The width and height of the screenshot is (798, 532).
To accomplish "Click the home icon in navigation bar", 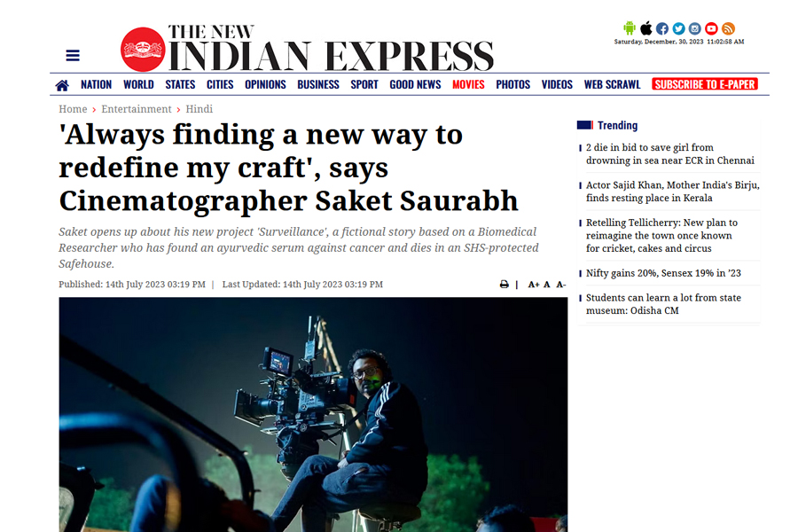I will click(62, 85).
